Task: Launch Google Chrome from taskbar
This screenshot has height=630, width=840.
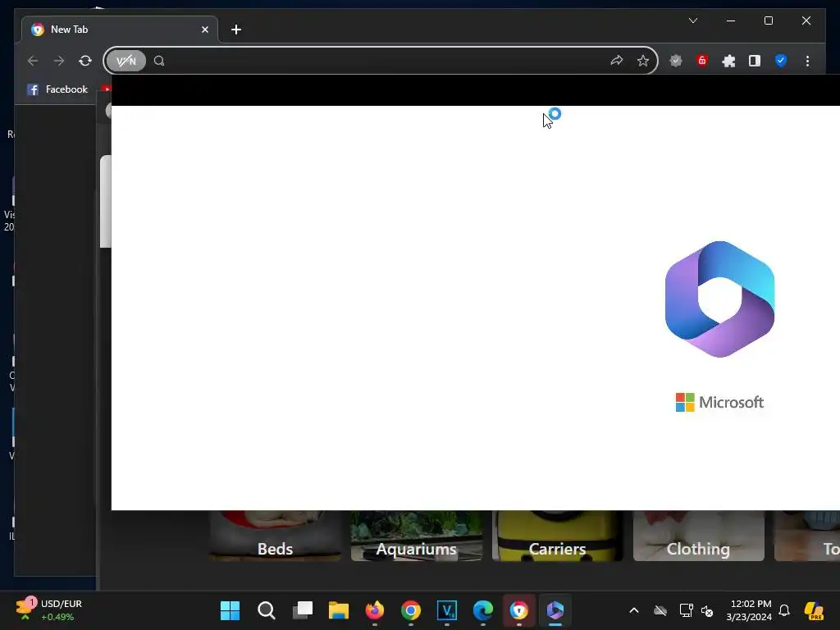Action: 411,610
